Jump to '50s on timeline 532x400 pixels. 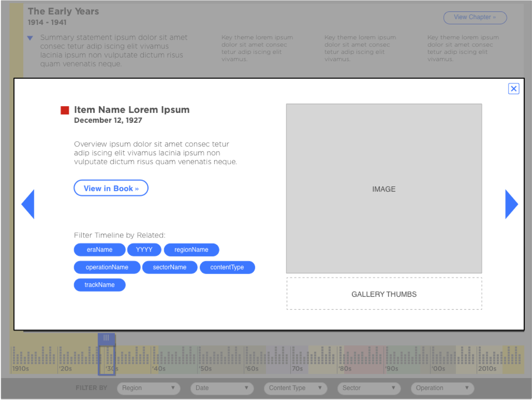click(205, 369)
